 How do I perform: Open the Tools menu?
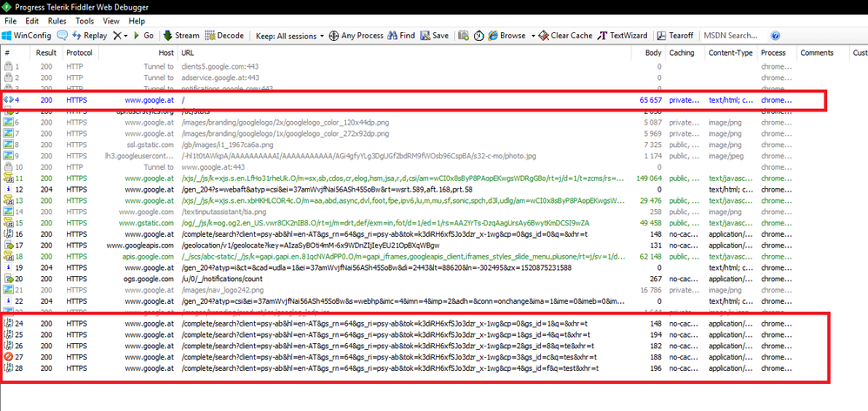pyautogui.click(x=84, y=20)
